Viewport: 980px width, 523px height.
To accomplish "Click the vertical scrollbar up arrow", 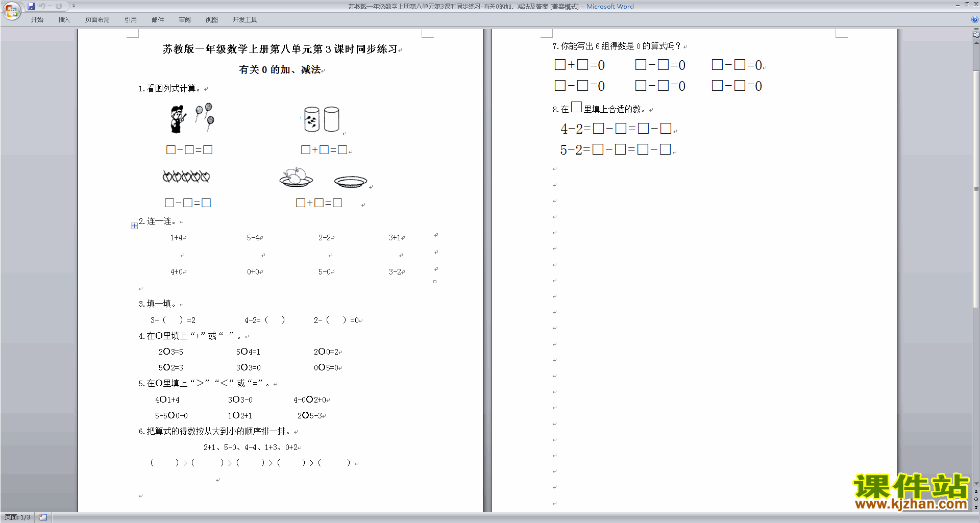I will coord(976,43).
